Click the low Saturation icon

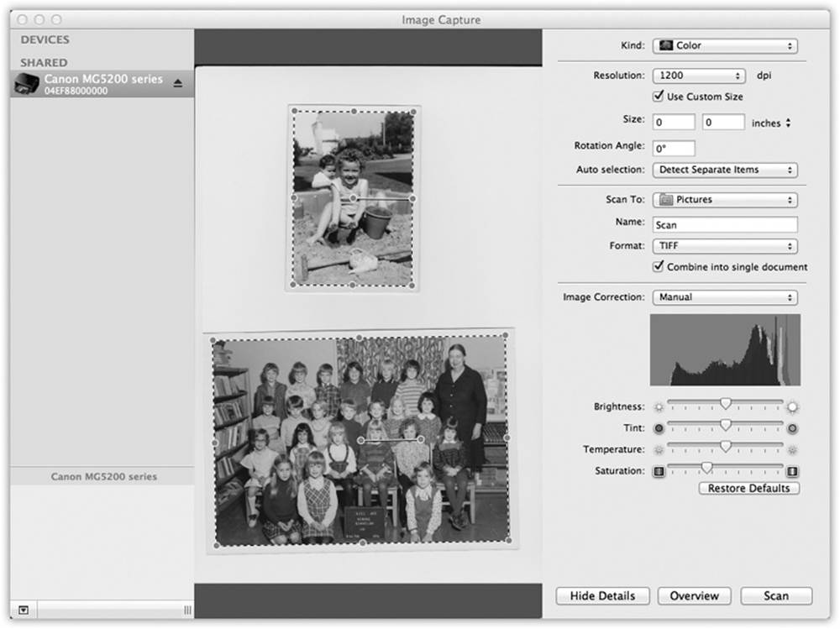coord(659,471)
